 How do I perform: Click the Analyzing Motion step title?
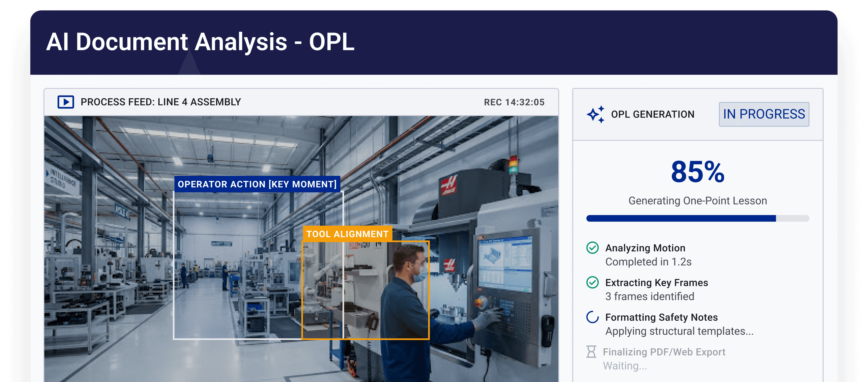(x=645, y=248)
